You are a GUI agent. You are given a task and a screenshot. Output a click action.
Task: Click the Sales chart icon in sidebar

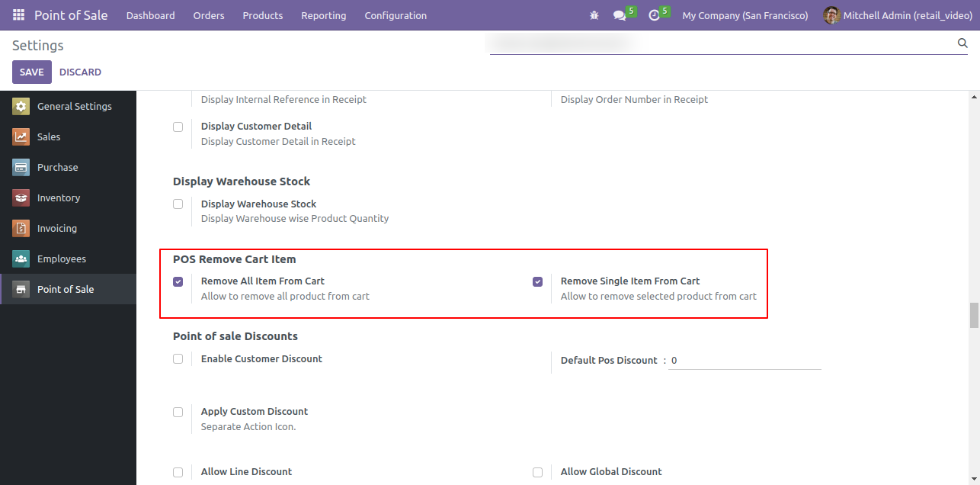21,137
